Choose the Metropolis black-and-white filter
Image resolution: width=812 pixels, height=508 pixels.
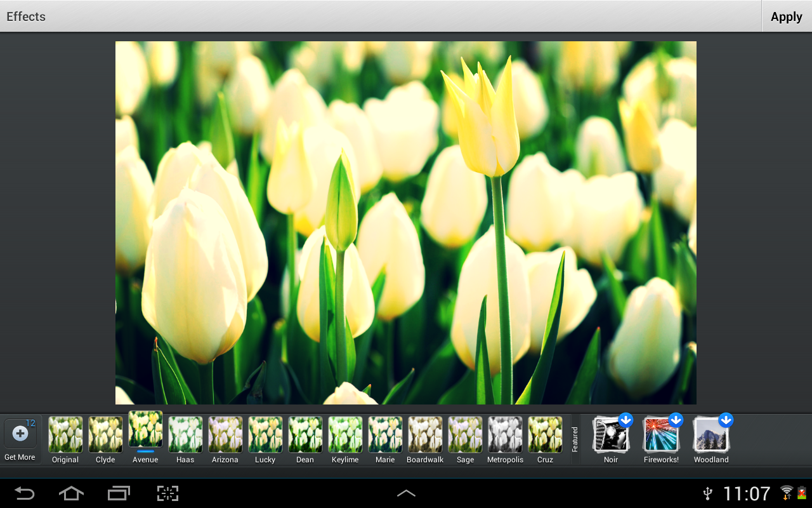click(x=505, y=439)
